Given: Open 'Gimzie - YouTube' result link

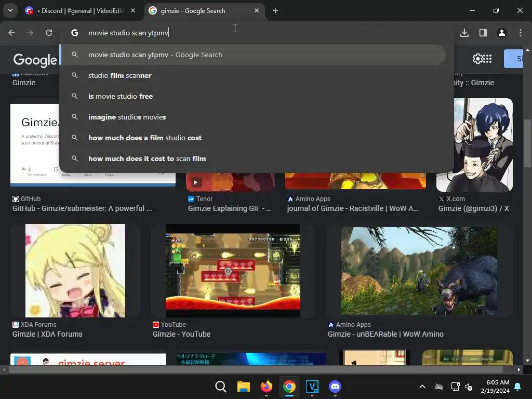Looking at the screenshot, I should point(181,334).
